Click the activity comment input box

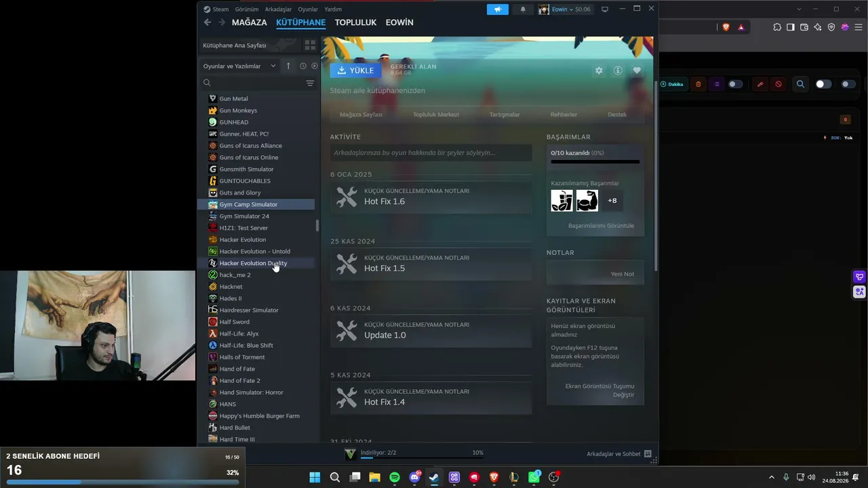[431, 152]
